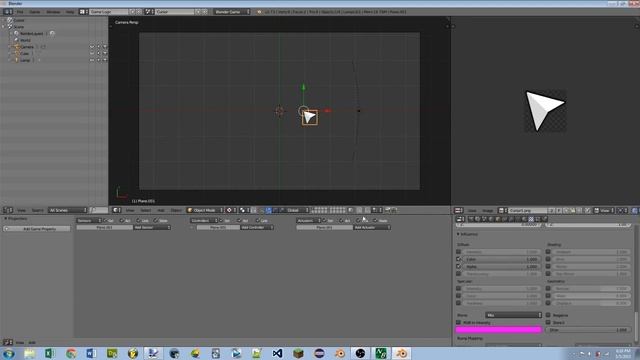Screen dimensions: 640x360
Task: Open the viewport shading selector
Action: [x=231, y=210]
